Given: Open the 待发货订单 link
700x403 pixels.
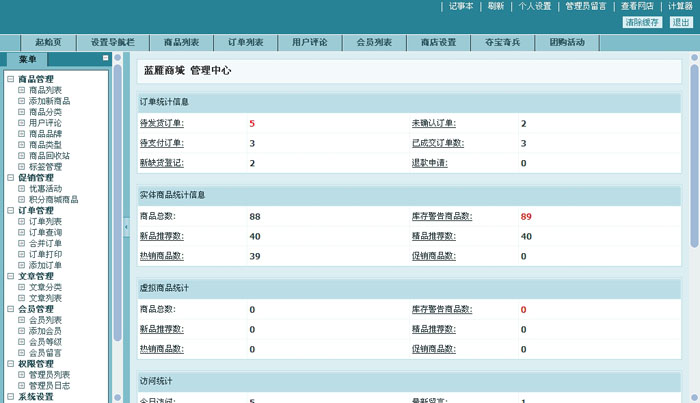Looking at the screenshot, I should click(x=161, y=124).
